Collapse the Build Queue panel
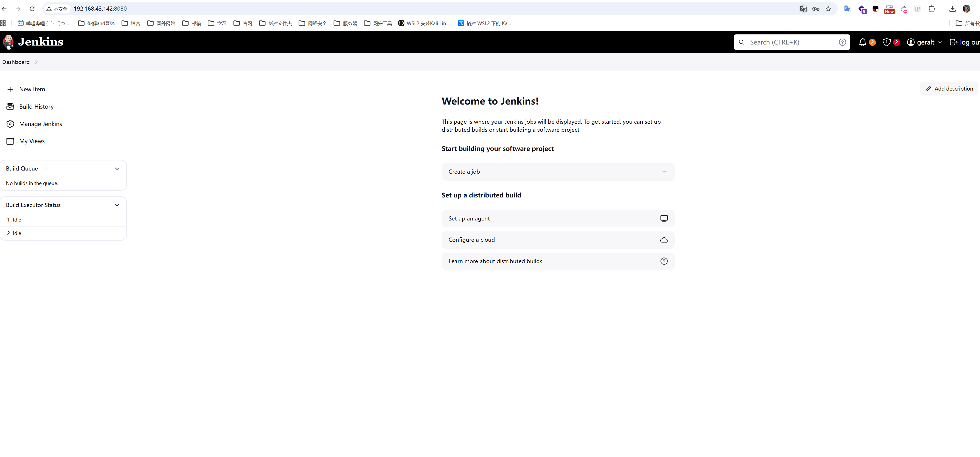Viewport: 980px width, 457px height. coord(117,169)
